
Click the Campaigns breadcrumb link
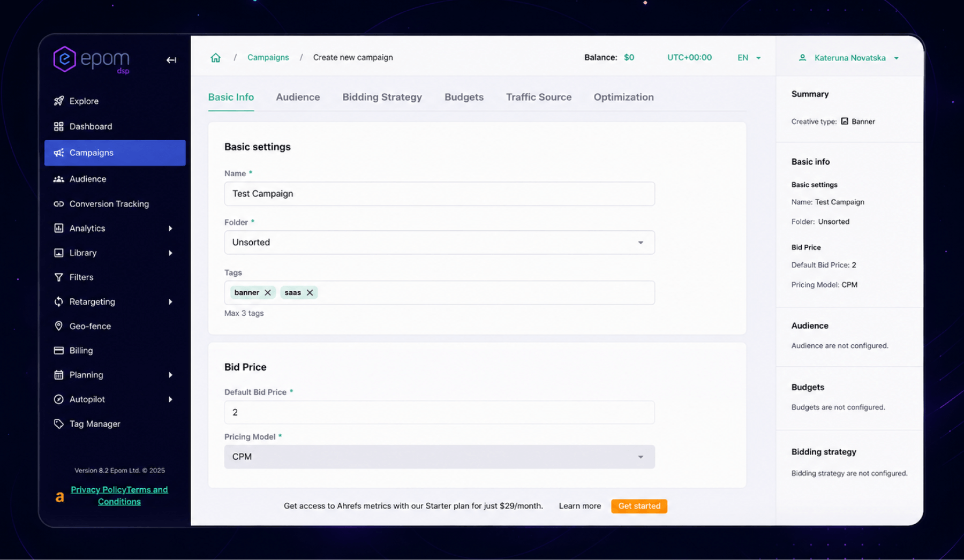click(x=268, y=57)
